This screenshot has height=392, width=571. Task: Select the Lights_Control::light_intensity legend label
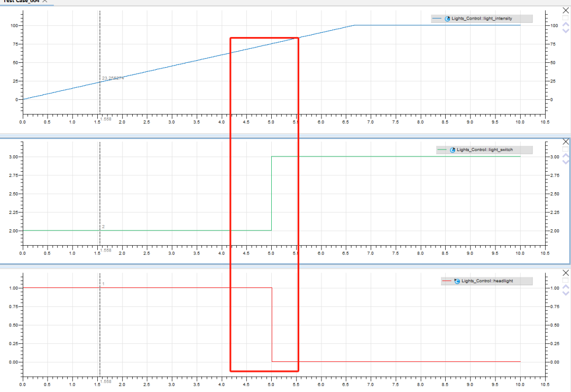[482, 18]
